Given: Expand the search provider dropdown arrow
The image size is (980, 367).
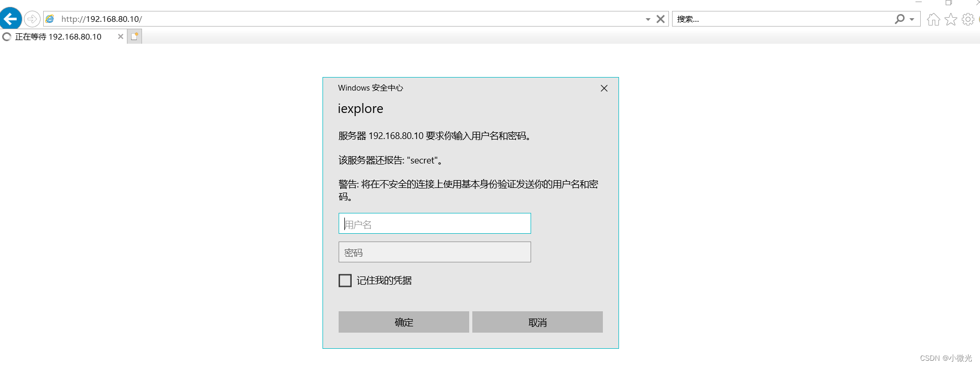Looking at the screenshot, I should [912, 19].
